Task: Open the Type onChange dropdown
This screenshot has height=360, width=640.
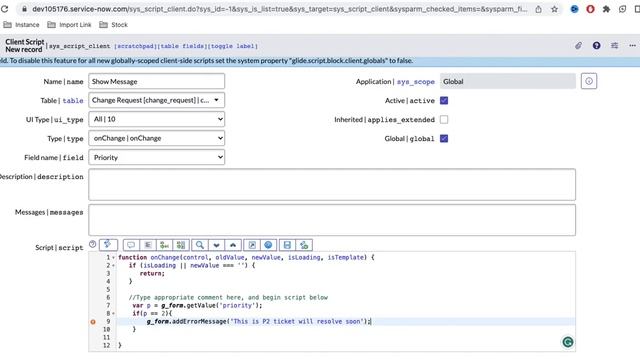Action: 156,138
